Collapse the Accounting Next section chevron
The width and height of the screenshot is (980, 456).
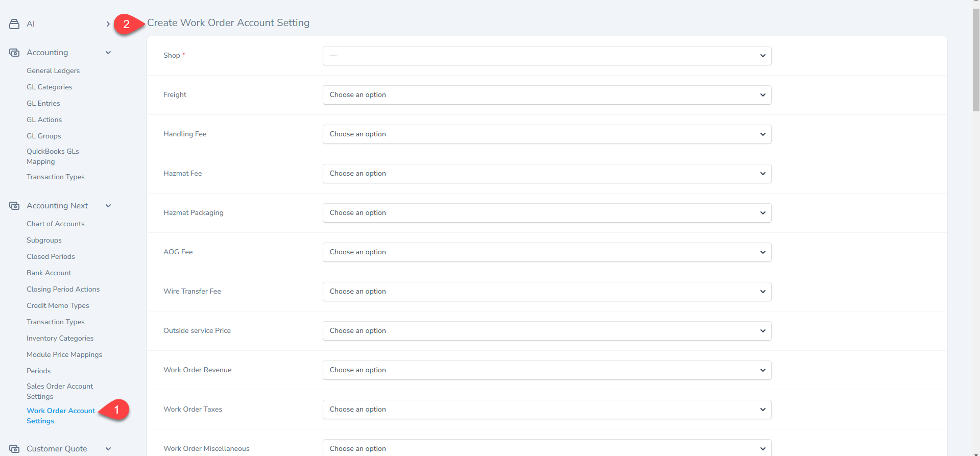108,206
